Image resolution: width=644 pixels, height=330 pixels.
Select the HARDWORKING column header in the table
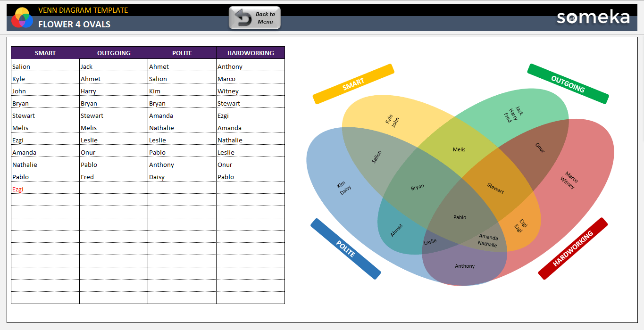pos(251,53)
